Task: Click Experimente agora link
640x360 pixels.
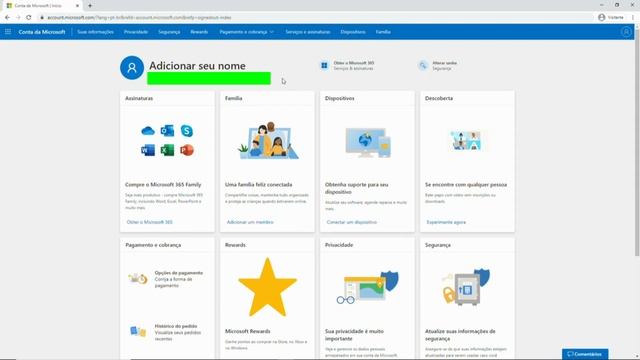Action: (446, 222)
